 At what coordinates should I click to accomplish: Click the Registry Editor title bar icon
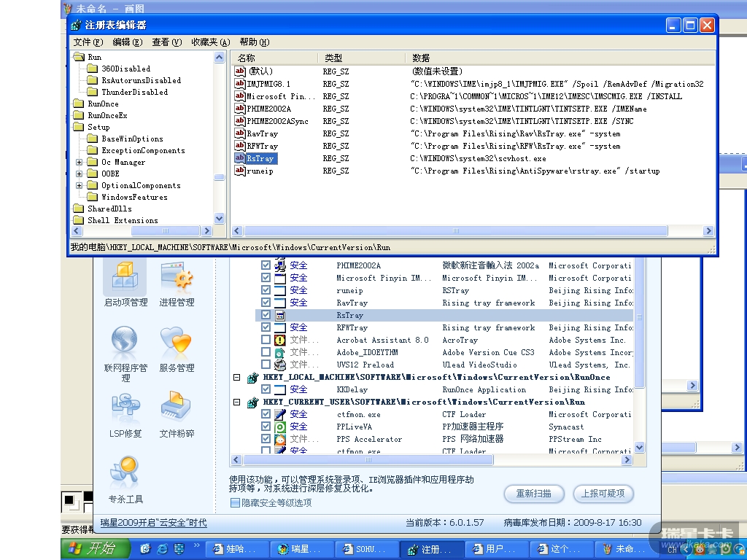76,26
